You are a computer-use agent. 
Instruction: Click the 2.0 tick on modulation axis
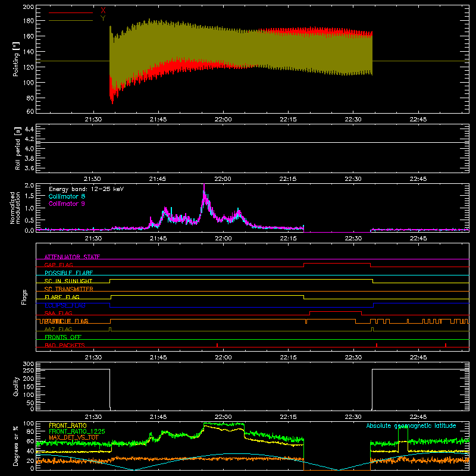coord(29,185)
